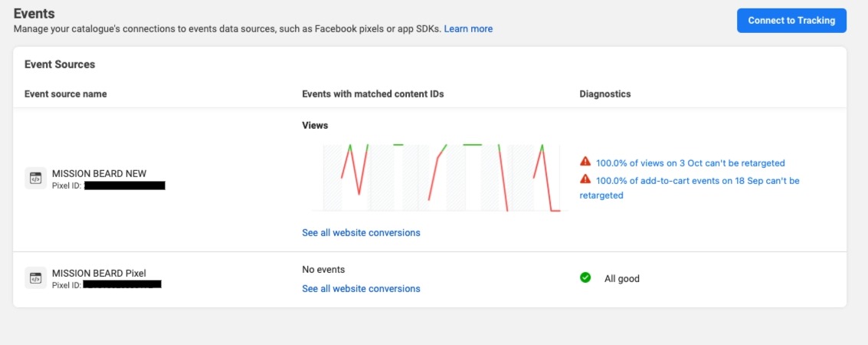Click the green All good checkmark icon
Viewport: 868px width, 345px height.
pyautogui.click(x=585, y=278)
